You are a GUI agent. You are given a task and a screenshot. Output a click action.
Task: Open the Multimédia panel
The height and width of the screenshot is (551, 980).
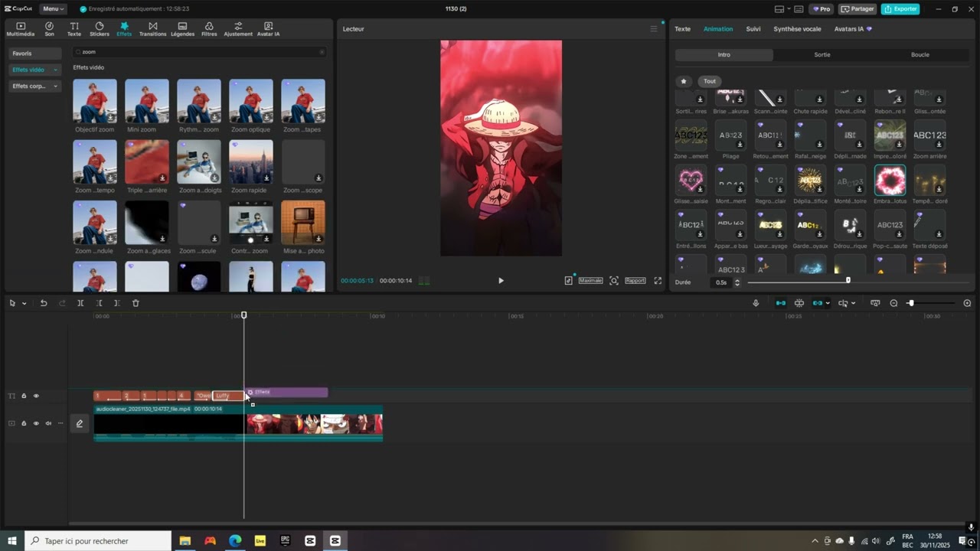pos(20,29)
